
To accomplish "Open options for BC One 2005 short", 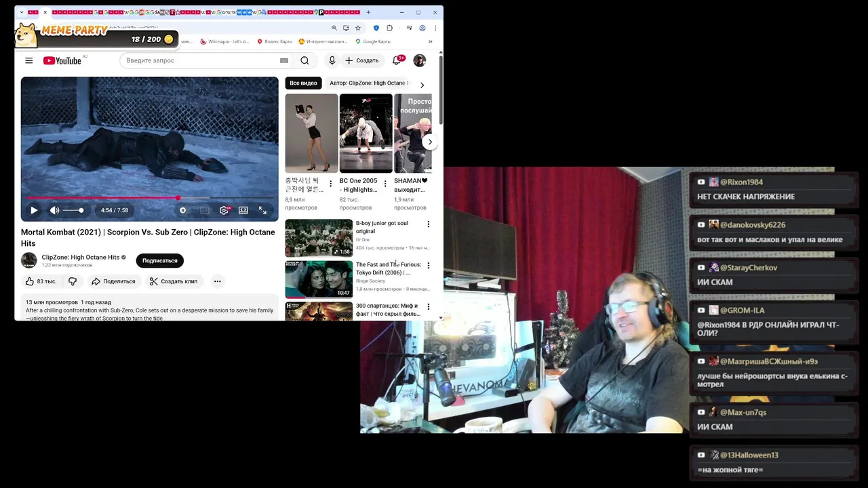I will (385, 184).
